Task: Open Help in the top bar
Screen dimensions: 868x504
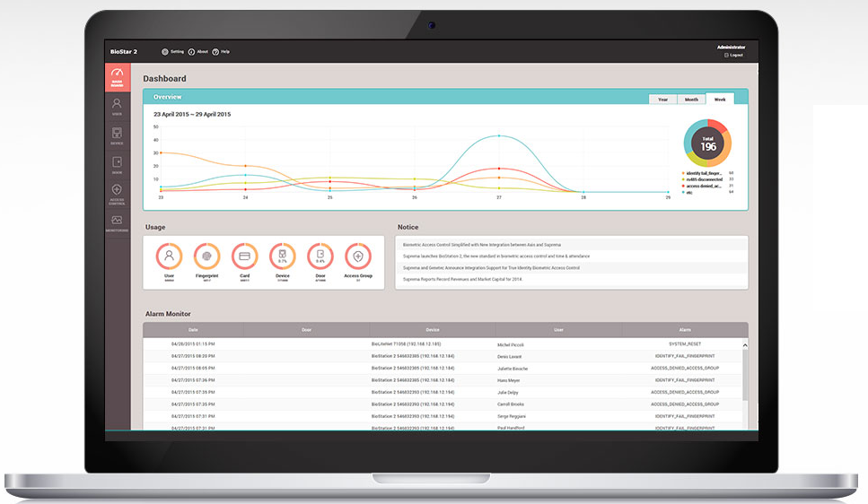Action: coord(221,52)
